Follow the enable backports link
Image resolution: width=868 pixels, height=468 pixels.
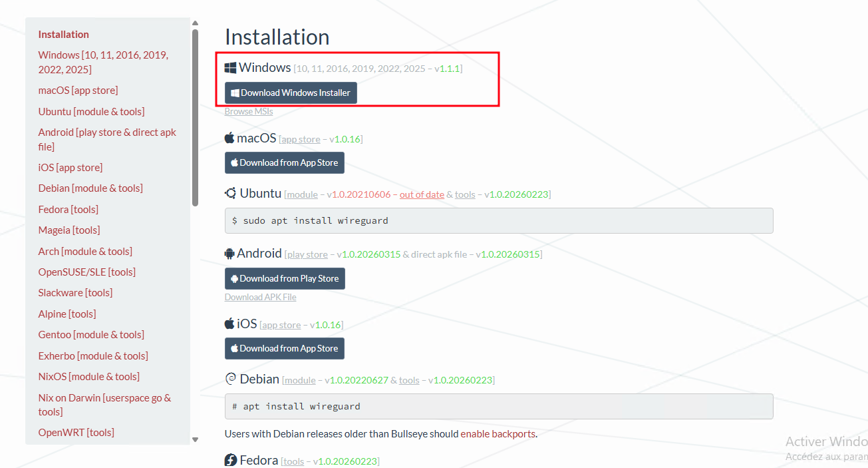pos(498,434)
